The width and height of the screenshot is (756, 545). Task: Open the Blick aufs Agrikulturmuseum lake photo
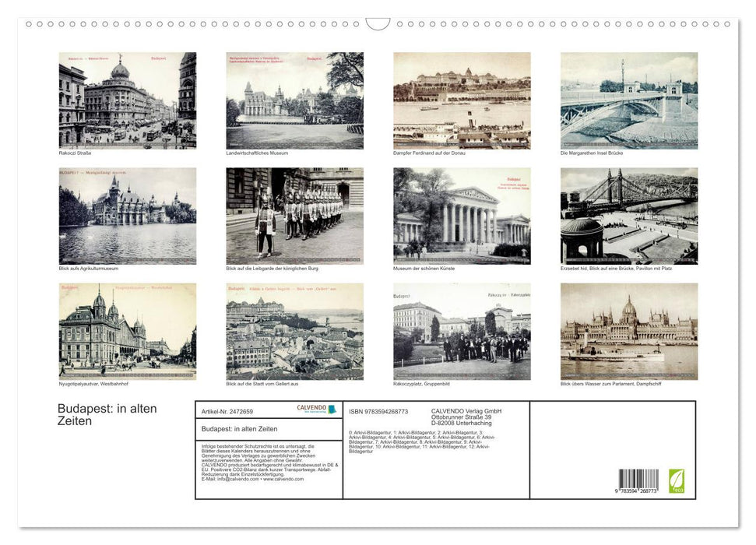tap(127, 216)
